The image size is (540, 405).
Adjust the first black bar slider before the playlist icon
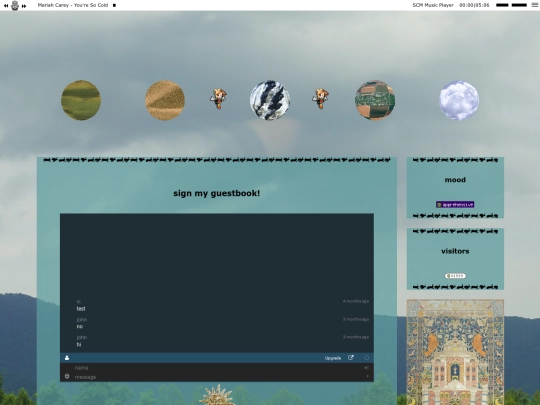(502, 5)
